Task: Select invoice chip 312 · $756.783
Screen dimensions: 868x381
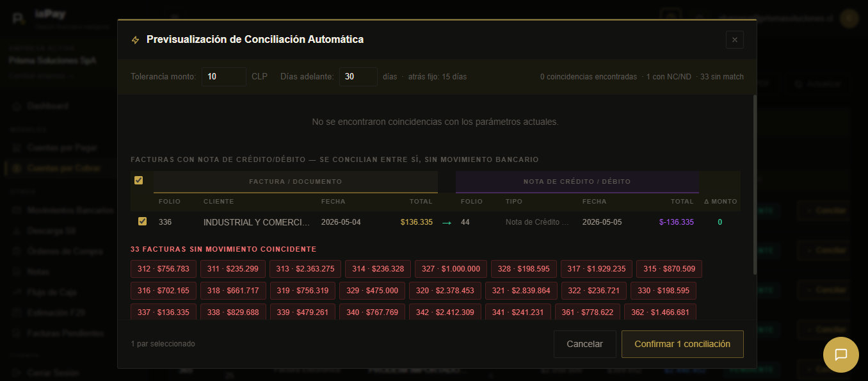Action: click(x=163, y=269)
